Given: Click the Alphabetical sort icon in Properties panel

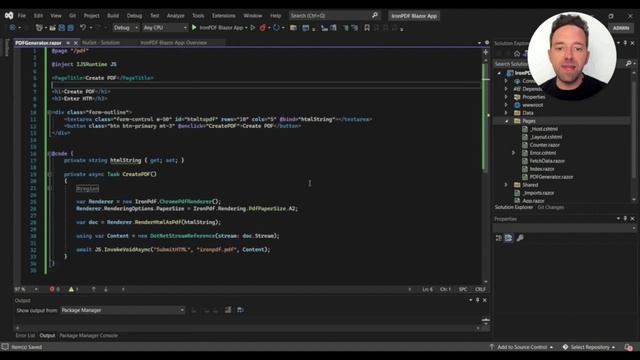Looking at the screenshot, I should pyautogui.click(x=509, y=238).
